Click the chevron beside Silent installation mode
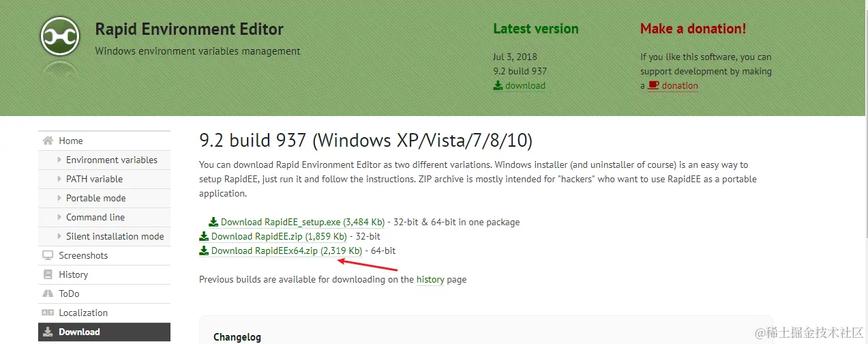Viewport: 868px width, 344px height. pos(60,236)
